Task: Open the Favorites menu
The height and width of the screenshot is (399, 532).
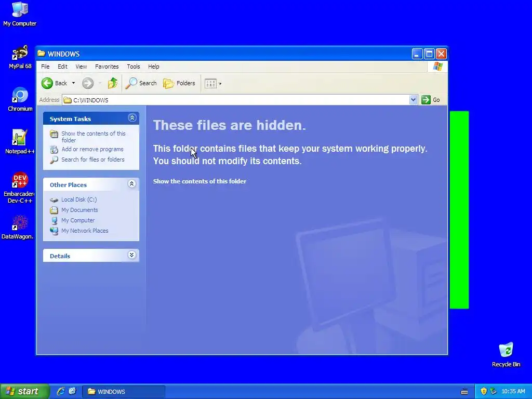Action: tap(107, 66)
